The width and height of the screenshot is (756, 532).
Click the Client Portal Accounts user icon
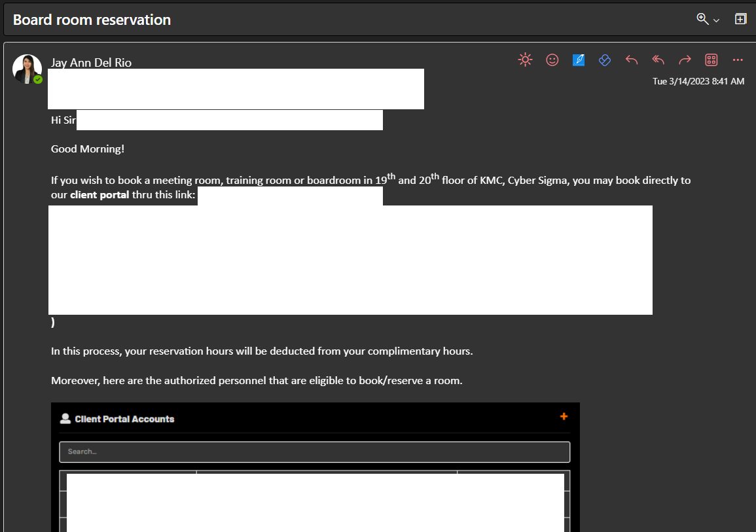point(65,419)
